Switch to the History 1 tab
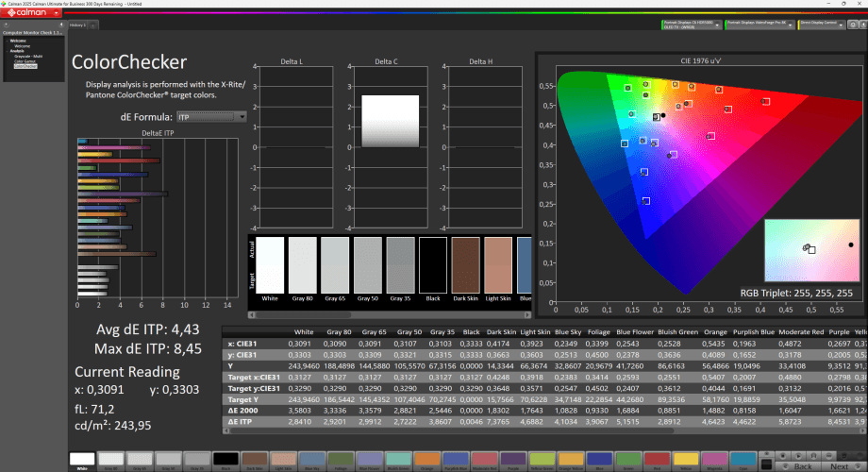This screenshot has height=472, width=868. pyautogui.click(x=77, y=25)
